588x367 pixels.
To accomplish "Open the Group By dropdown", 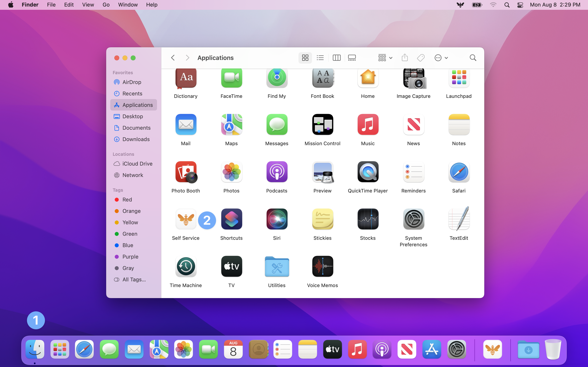I will click(x=385, y=58).
